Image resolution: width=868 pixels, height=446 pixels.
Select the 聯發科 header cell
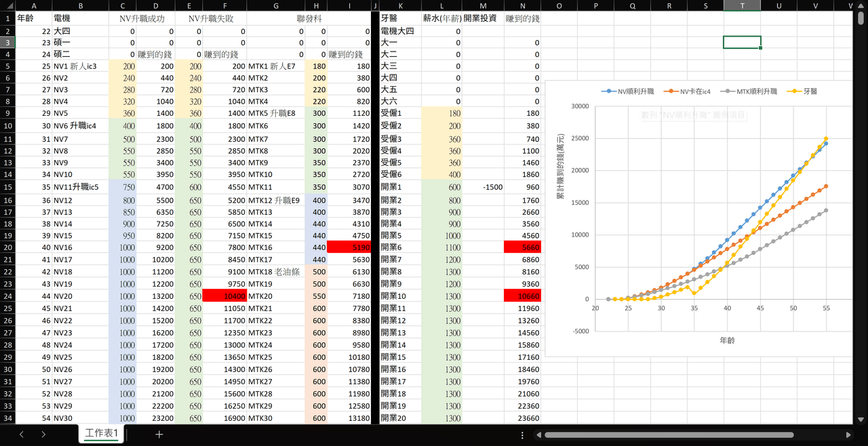pos(309,18)
